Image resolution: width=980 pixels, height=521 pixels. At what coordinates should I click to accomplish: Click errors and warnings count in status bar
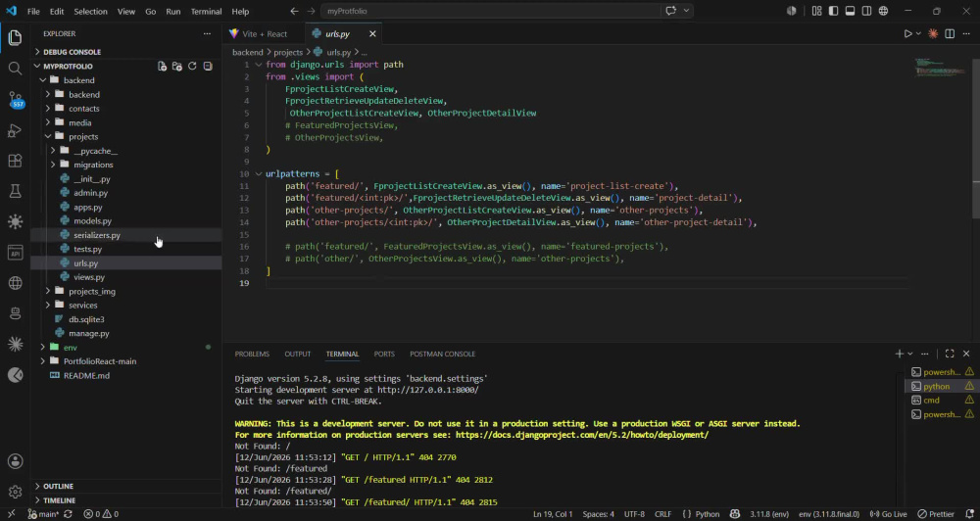point(101,514)
